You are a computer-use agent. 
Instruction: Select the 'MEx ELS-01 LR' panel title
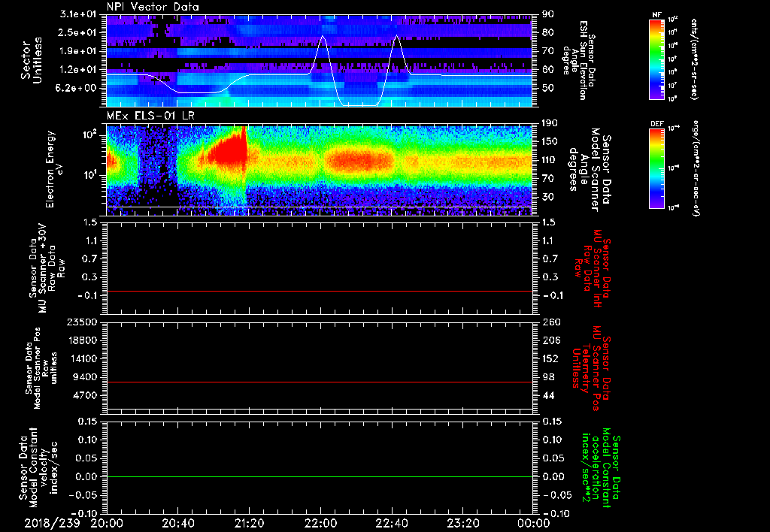point(150,116)
